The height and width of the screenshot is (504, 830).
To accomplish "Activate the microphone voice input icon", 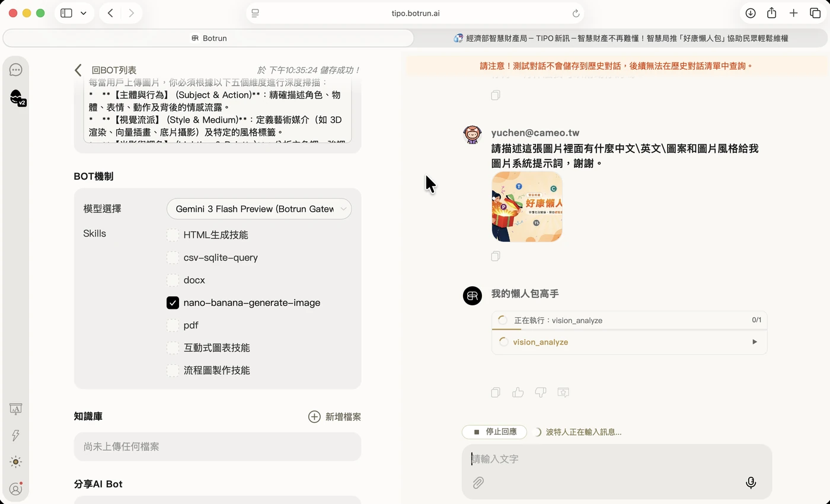I will [751, 483].
